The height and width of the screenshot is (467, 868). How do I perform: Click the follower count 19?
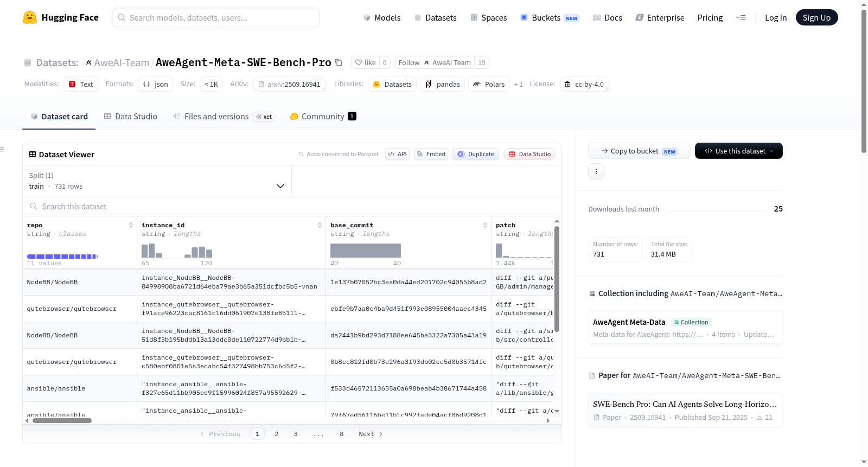click(482, 62)
